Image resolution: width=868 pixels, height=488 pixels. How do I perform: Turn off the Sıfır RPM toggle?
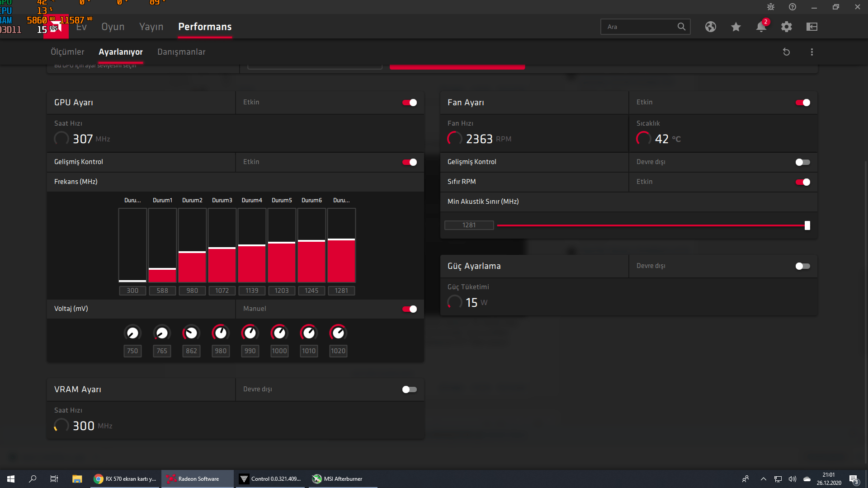point(803,182)
